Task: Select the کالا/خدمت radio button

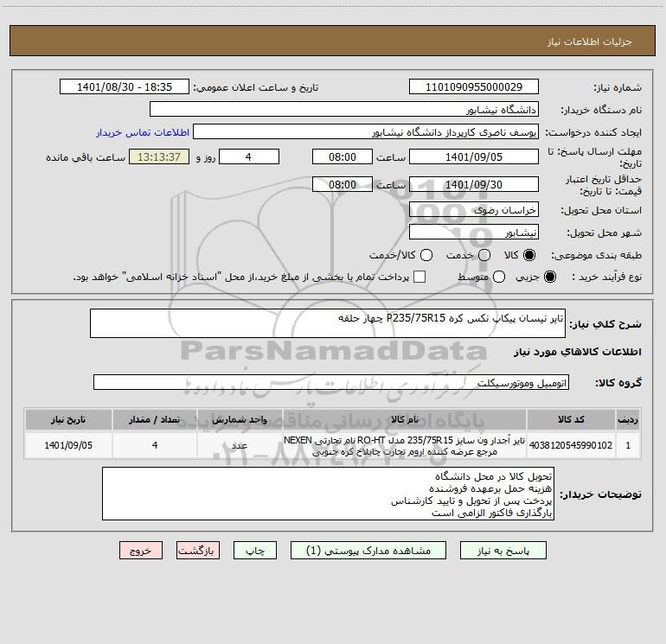Action: click(426, 255)
